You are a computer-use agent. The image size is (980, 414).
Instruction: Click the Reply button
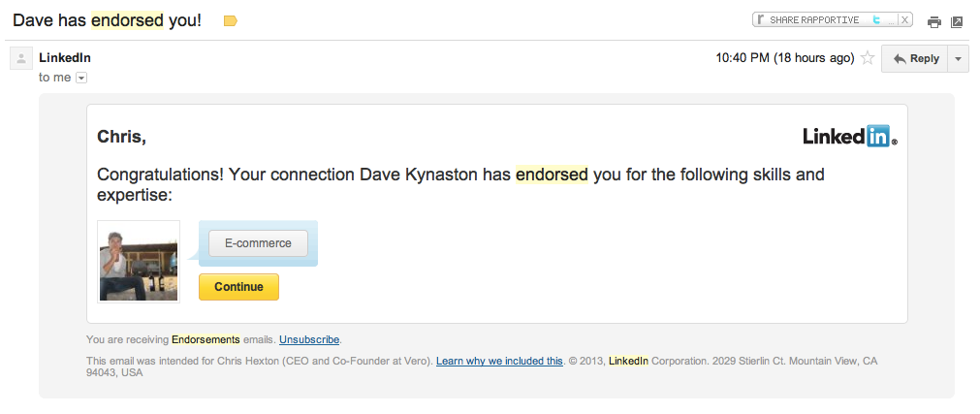915,59
